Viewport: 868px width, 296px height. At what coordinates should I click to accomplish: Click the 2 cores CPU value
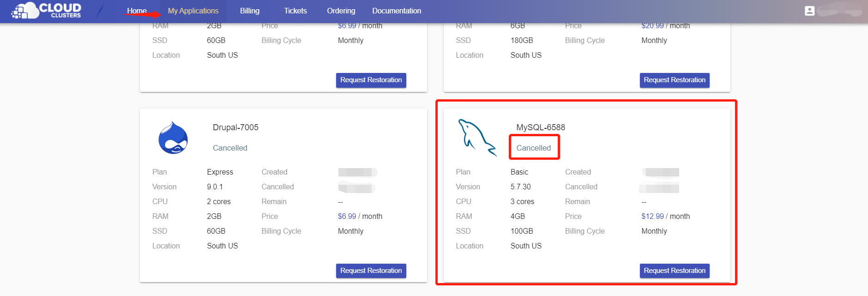pyautogui.click(x=219, y=201)
